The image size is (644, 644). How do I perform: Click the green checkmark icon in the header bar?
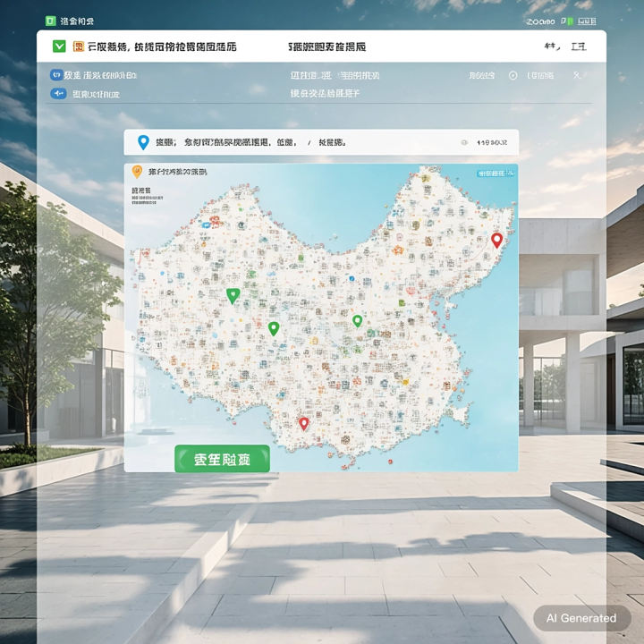59,47
